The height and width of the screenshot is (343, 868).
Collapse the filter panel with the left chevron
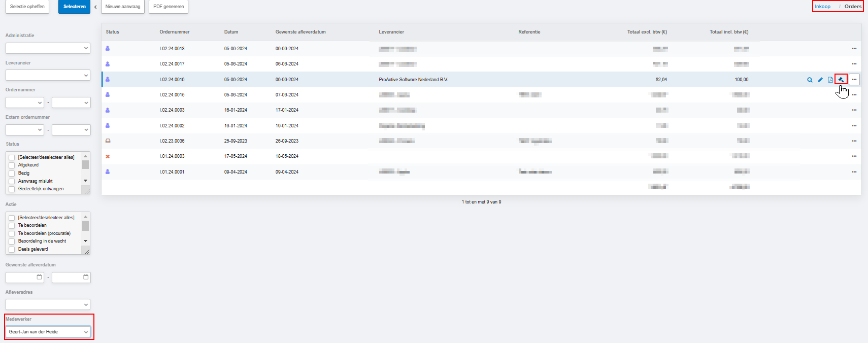[x=95, y=7]
